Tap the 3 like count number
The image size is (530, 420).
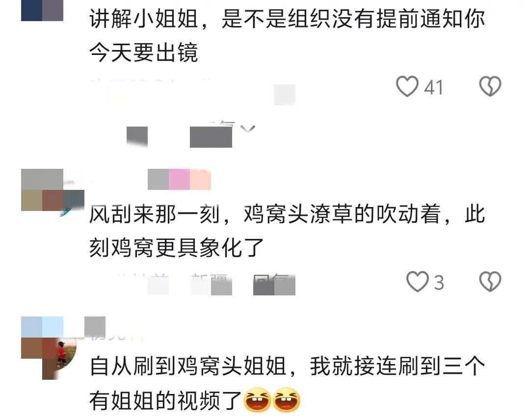coord(439,283)
